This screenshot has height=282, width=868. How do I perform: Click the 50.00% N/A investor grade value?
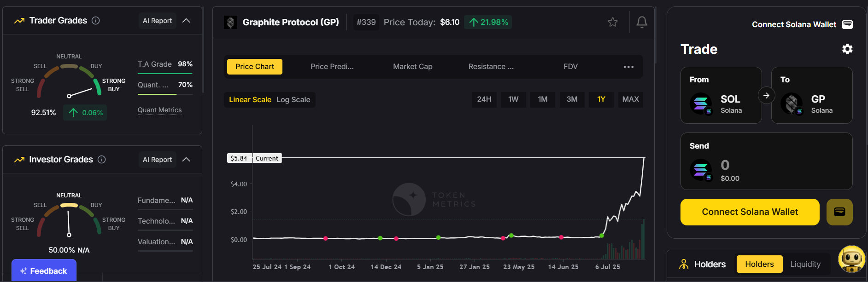pyautogui.click(x=69, y=250)
